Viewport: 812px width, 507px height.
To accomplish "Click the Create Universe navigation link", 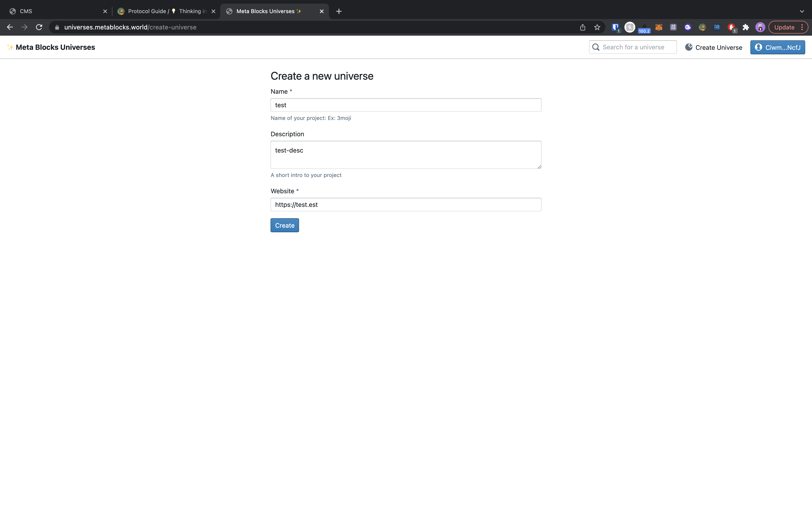I will [714, 47].
